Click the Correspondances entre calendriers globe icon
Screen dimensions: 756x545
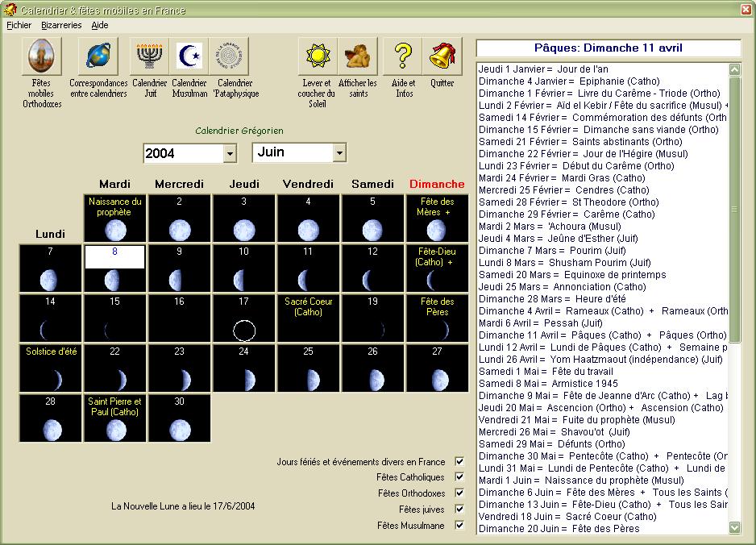pos(98,56)
